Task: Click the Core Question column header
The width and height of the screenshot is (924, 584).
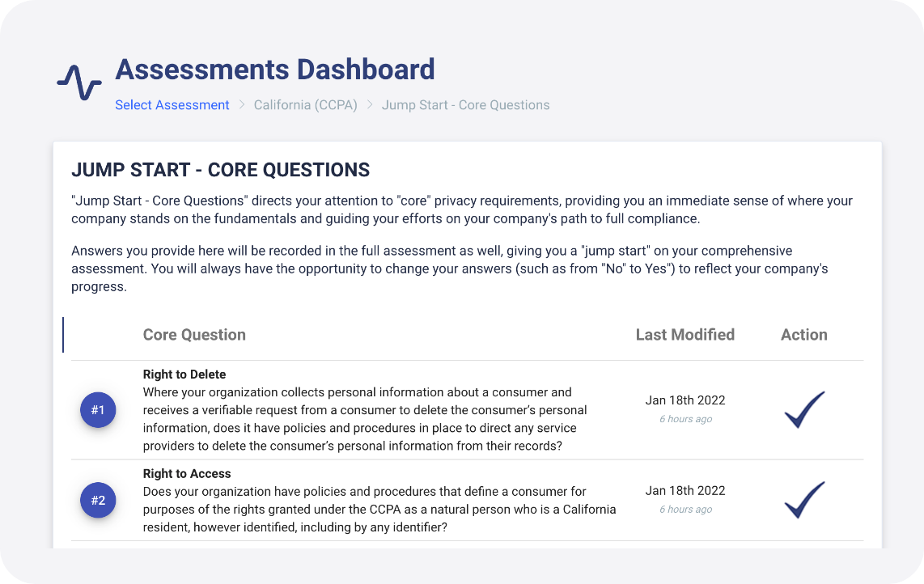Action: 194,335
